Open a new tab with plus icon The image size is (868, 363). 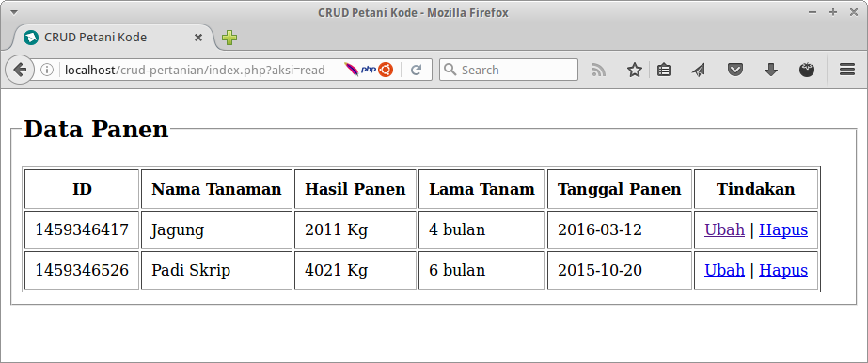tap(229, 38)
